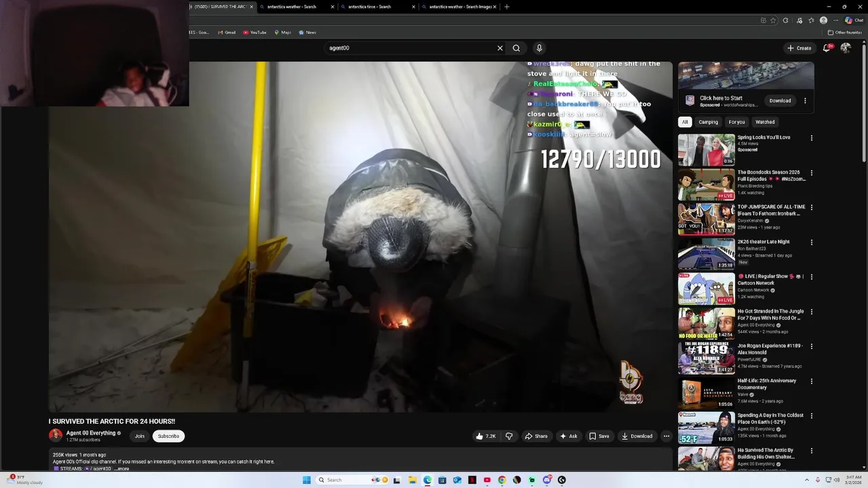Open Spring Looks You'll Love thumbnail

tap(706, 150)
